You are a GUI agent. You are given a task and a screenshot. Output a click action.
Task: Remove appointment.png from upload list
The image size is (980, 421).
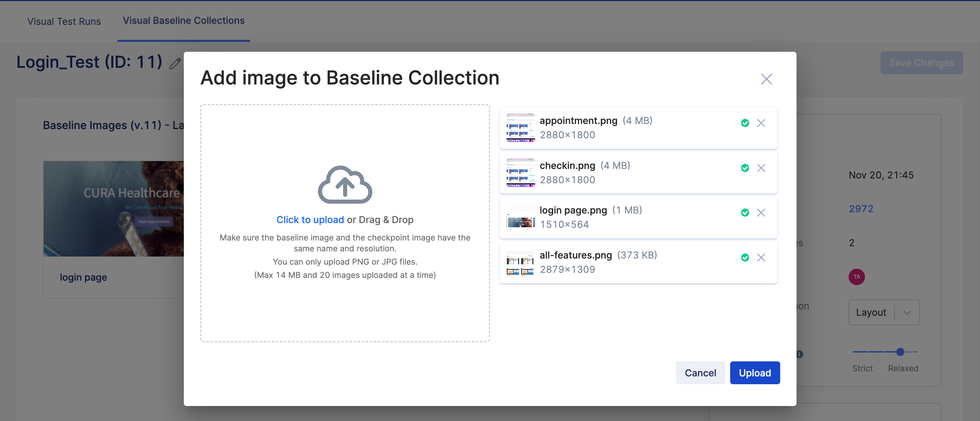coord(761,123)
